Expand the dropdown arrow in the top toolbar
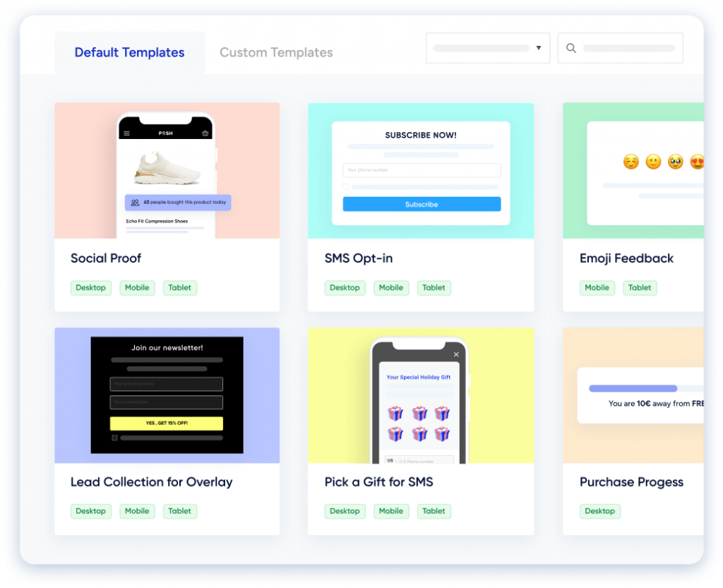This screenshot has width=723, height=588. [539, 48]
